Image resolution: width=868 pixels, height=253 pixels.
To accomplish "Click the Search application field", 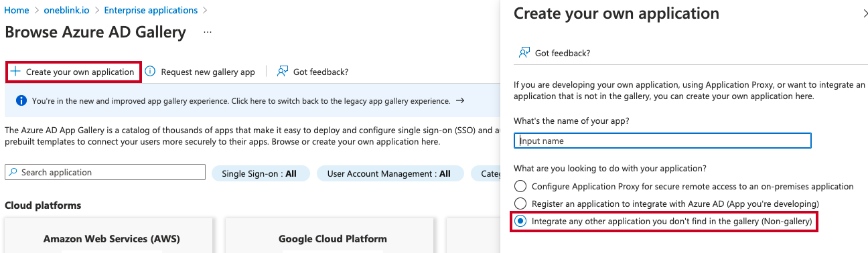I will (x=105, y=172).
